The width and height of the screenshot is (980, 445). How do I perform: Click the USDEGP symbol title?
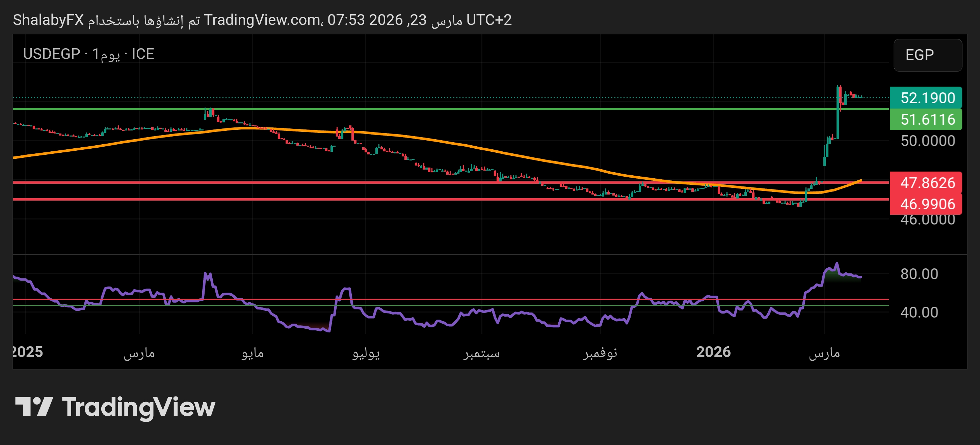51,54
